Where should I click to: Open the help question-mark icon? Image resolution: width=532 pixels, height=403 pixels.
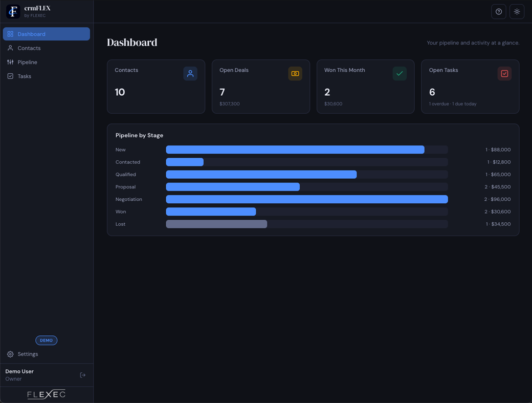pyautogui.click(x=499, y=12)
